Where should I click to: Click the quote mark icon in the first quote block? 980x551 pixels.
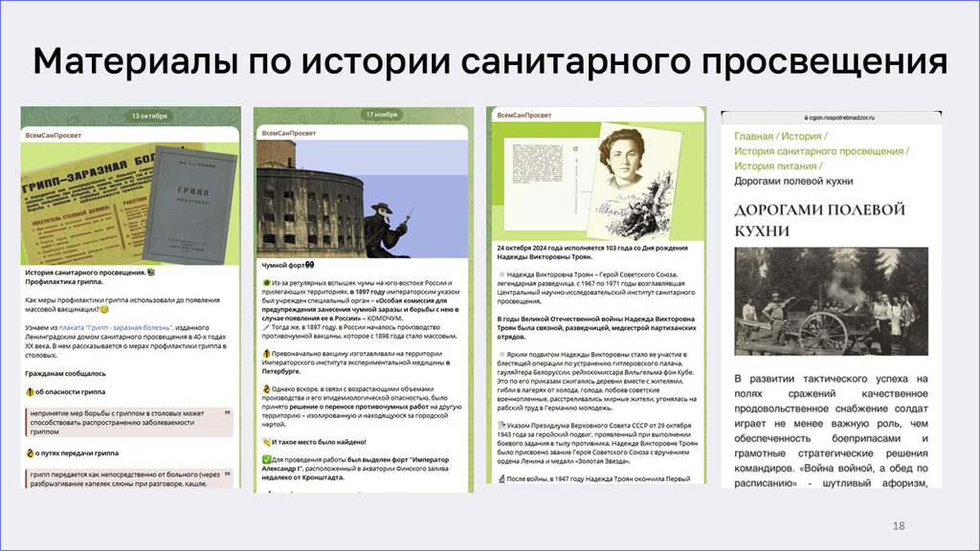[227, 414]
